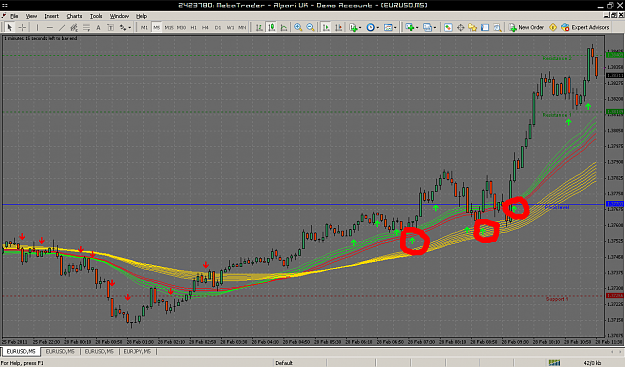
Task: Select the vertical line drawing tool
Action: [37, 27]
